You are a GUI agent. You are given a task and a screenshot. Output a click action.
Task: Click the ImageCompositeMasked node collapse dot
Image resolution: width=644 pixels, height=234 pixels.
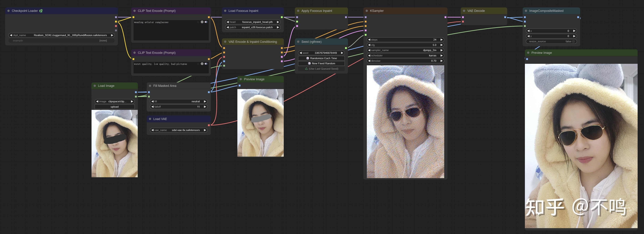(526, 11)
